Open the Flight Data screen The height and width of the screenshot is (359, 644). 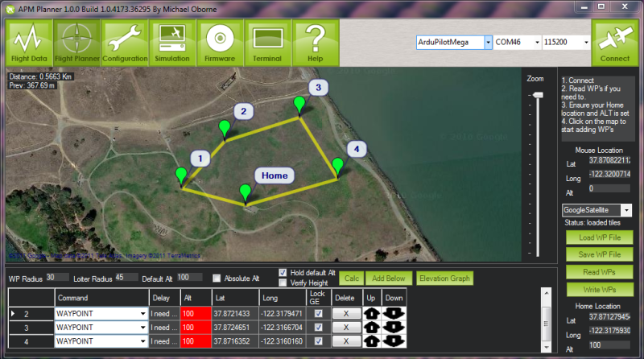30,43
